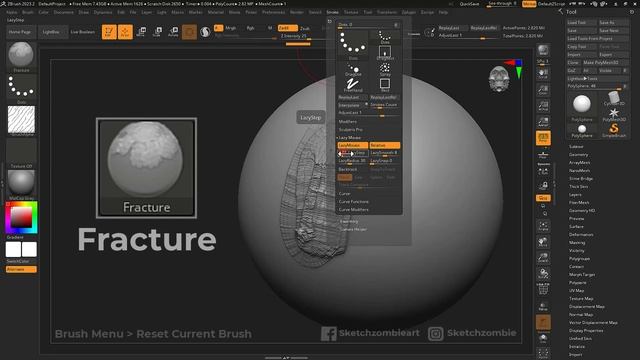Adjust the Z Intensity slider
The height and width of the screenshot is (360, 640).
pyautogui.click(x=303, y=37)
